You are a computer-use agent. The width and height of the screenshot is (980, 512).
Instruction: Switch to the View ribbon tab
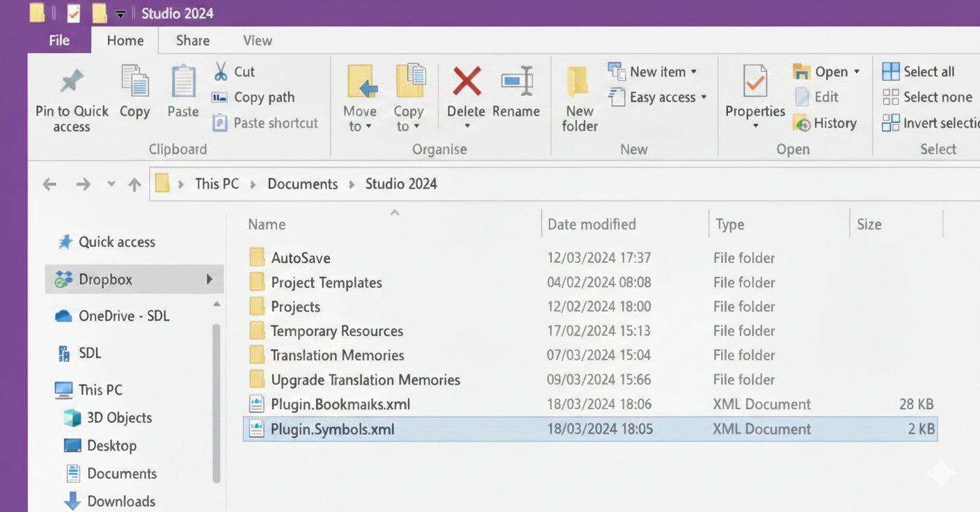(x=257, y=40)
